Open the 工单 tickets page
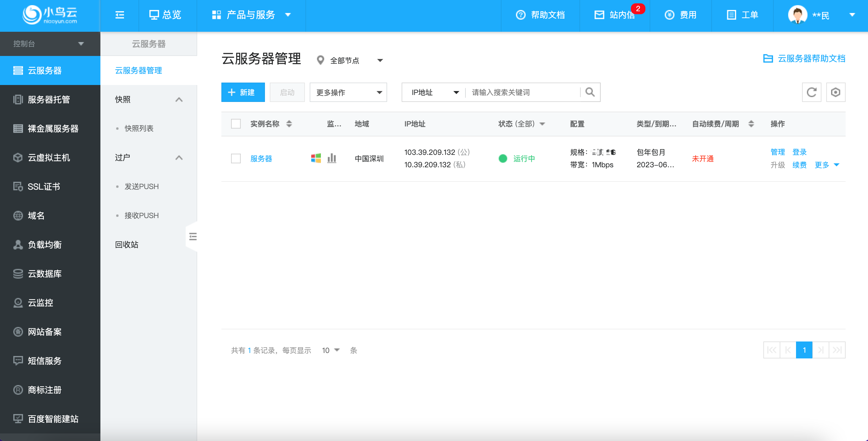The image size is (868, 441). pos(742,15)
